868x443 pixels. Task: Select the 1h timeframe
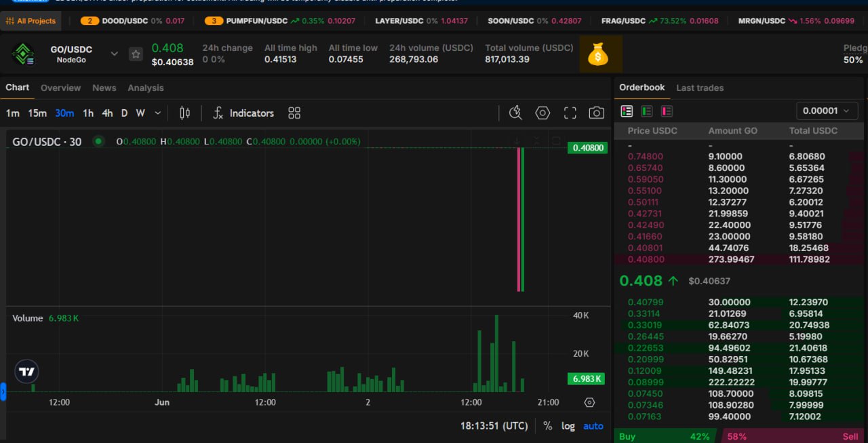click(x=88, y=113)
